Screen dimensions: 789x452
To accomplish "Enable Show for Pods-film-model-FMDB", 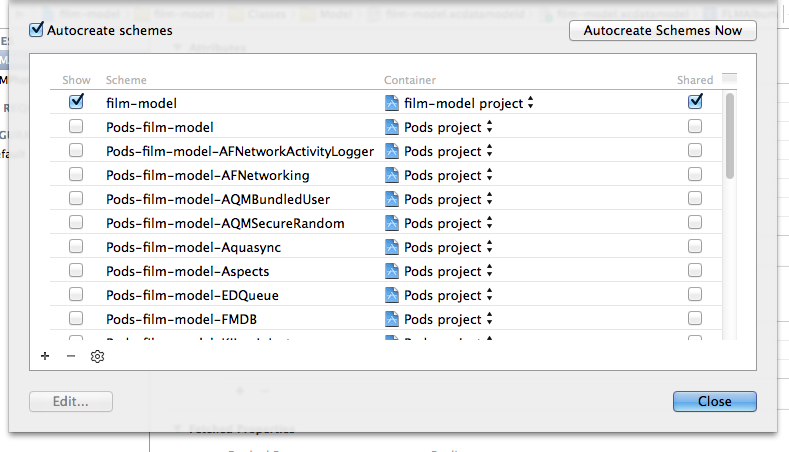I will point(76,318).
